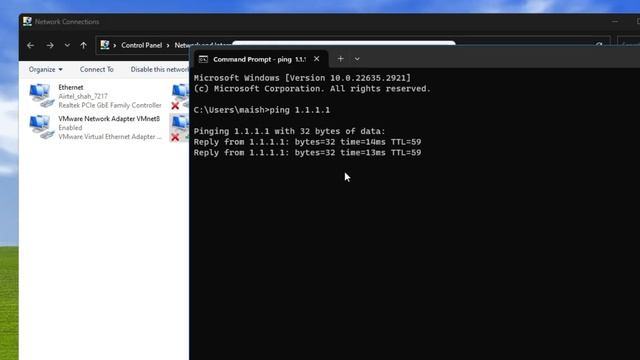640x360 pixels.
Task: Select the disconnected adapter with red X beside Ethernet
Action: 180,96
